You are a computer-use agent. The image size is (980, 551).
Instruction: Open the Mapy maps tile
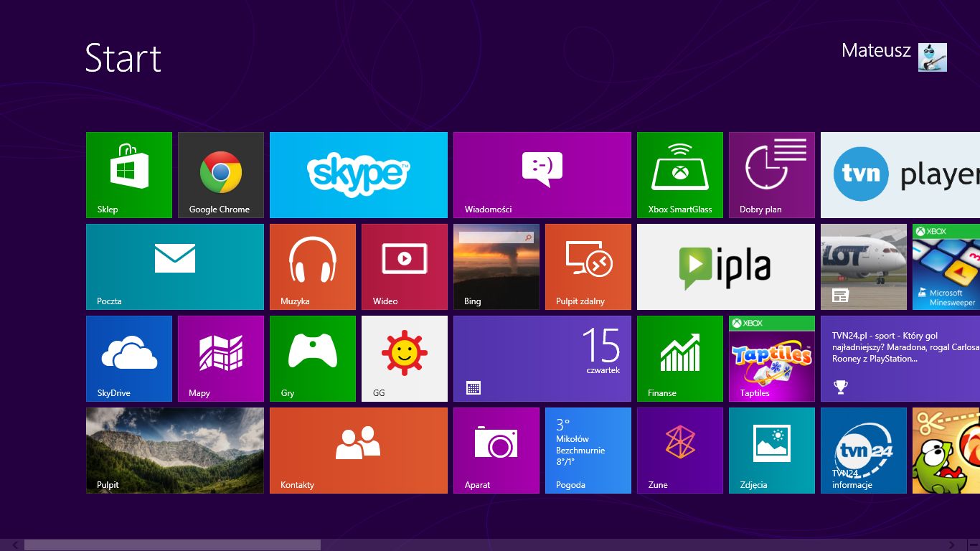(221, 359)
